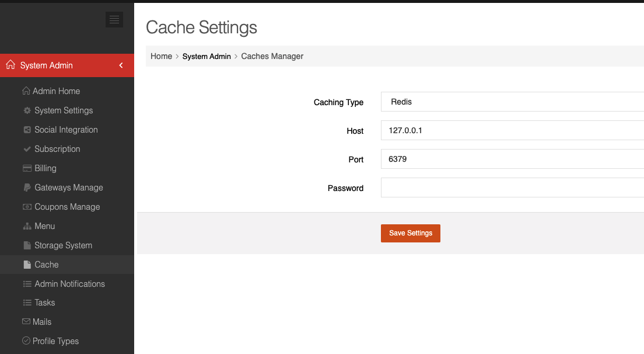Screen dimensions: 644x354
Task: Collapse System Admin section with chevron
Action: point(121,65)
